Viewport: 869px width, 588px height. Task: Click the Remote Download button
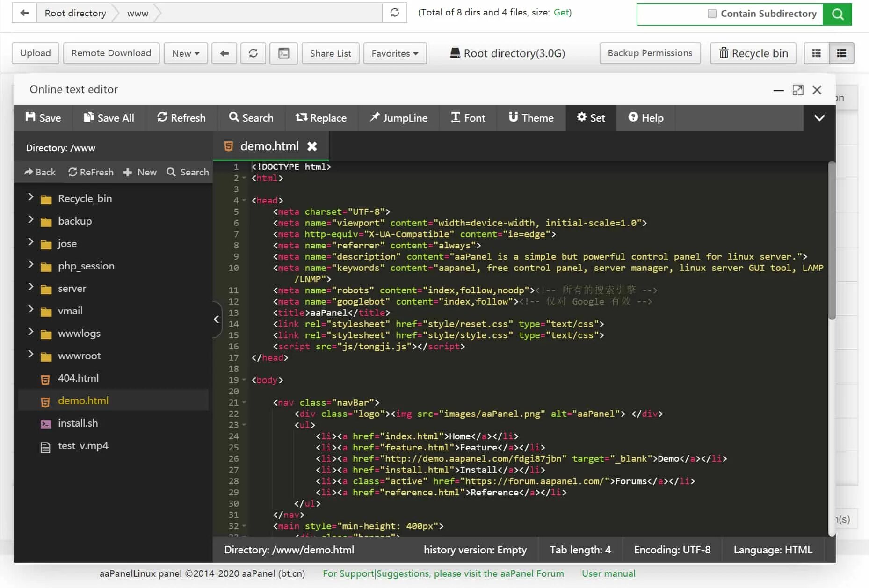point(111,53)
